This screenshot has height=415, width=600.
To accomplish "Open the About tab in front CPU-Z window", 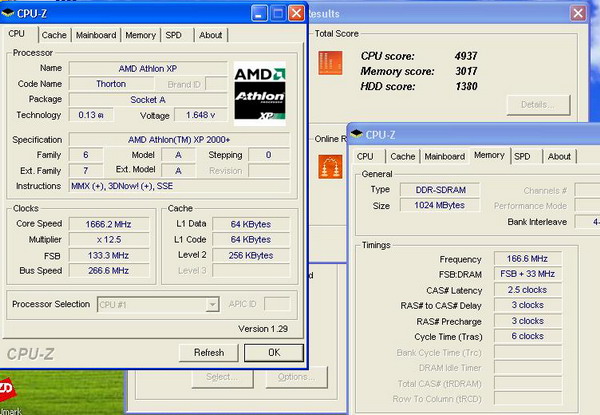I will point(210,35).
